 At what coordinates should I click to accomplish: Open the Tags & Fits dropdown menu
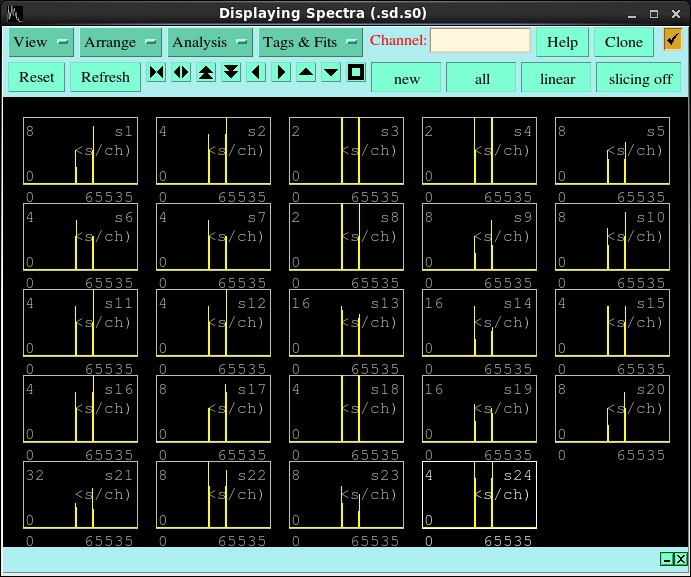pos(310,42)
